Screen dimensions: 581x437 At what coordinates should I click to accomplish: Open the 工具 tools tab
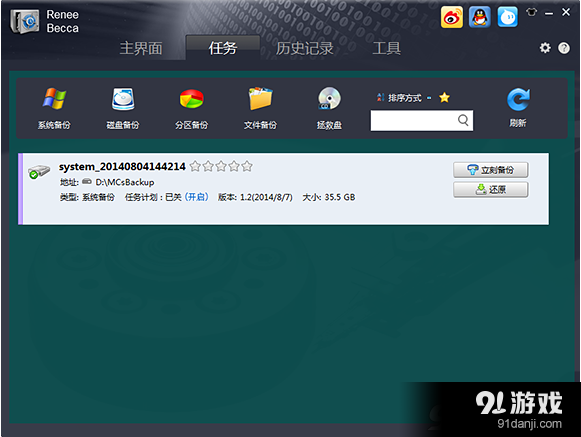pos(386,48)
